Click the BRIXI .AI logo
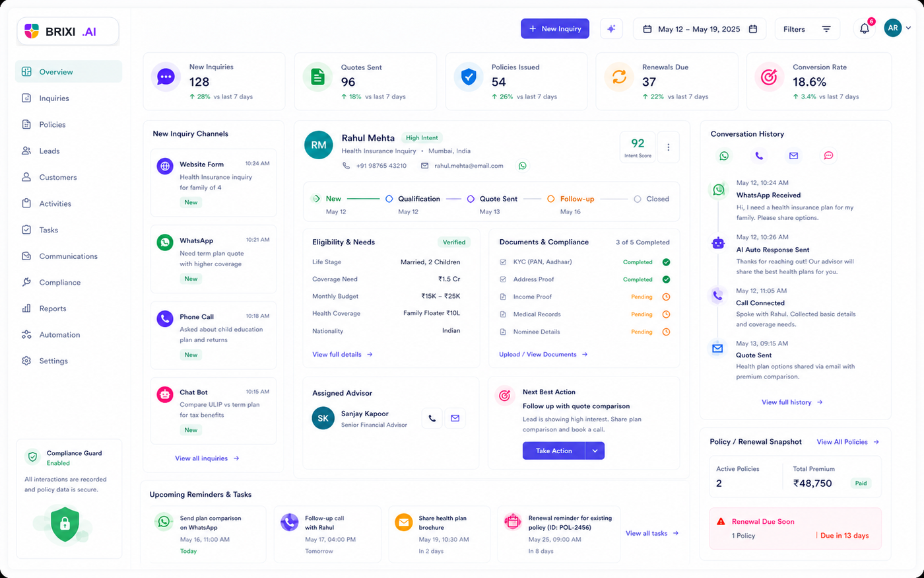The height and width of the screenshot is (578, 924). pyautogui.click(x=68, y=31)
